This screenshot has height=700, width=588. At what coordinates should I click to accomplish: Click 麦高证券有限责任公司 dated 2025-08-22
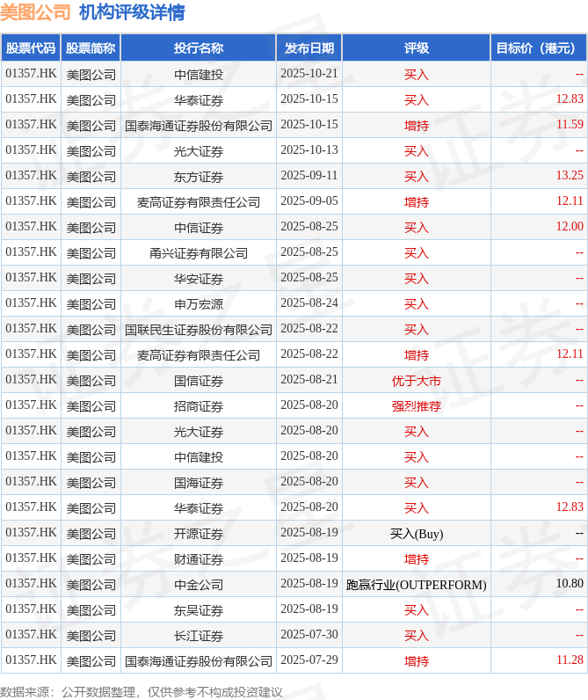199,354
